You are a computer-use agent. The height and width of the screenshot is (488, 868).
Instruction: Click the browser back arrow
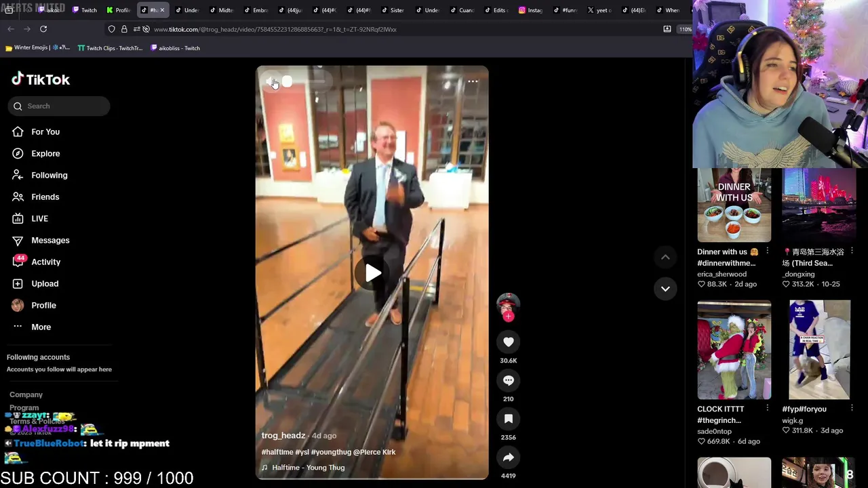pos(11,29)
